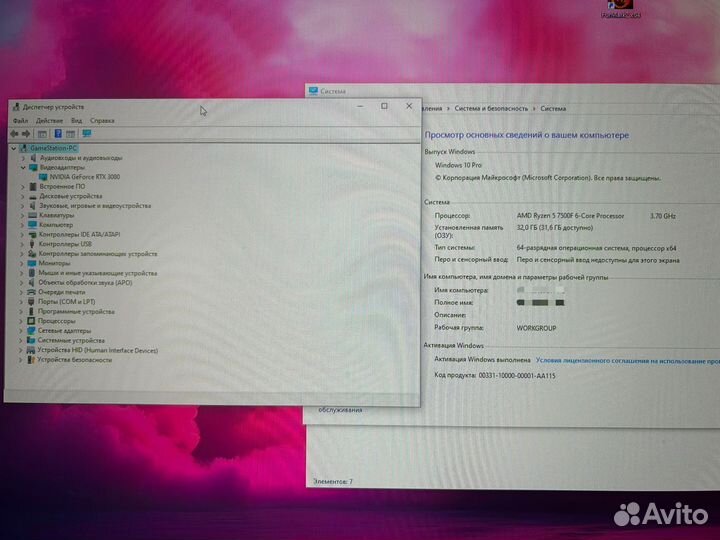This screenshot has height=540, width=720.
Task: Click the Элементов: 7 status text
Action: tap(333, 482)
